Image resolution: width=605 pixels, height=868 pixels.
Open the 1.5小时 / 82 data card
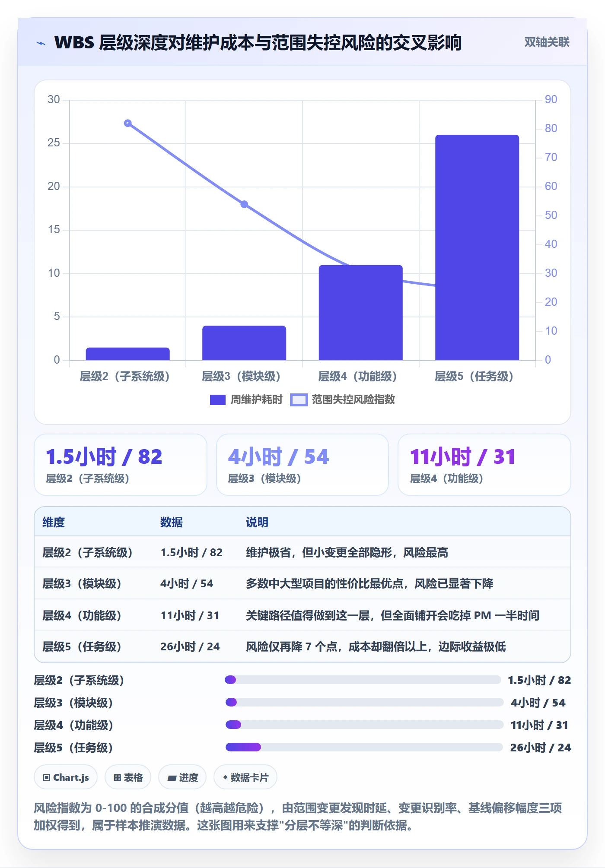(121, 465)
